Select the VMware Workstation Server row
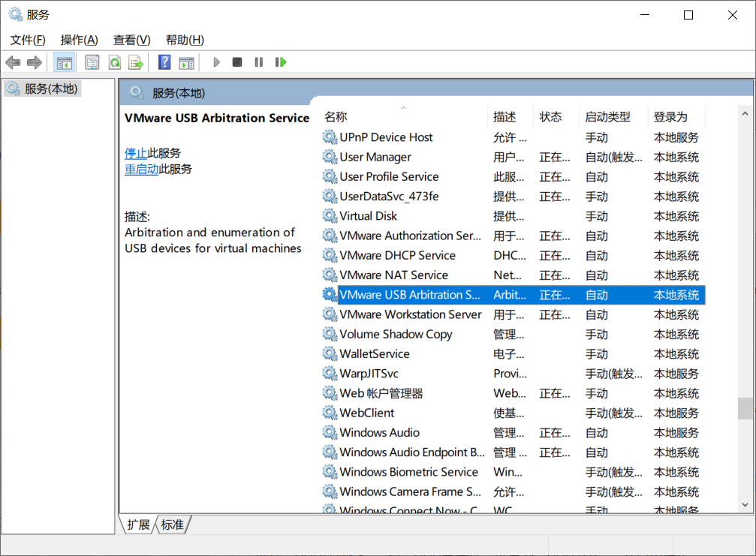 [x=513, y=314]
